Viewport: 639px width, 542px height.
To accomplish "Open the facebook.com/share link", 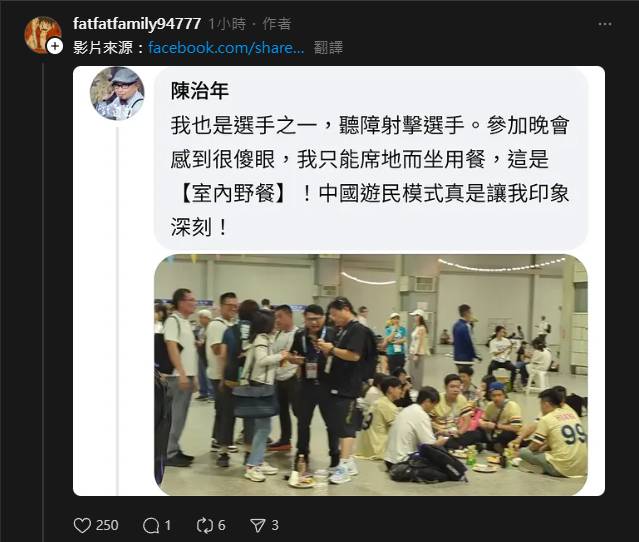I will (x=226, y=48).
